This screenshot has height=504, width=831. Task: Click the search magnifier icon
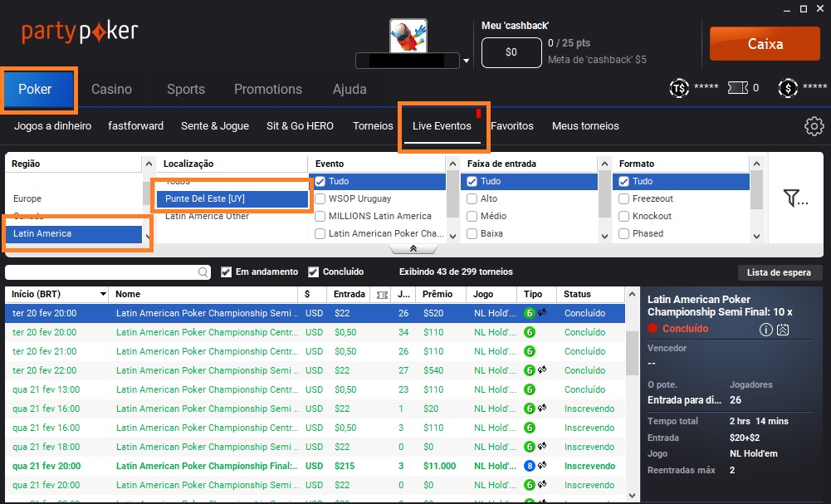[x=203, y=272]
